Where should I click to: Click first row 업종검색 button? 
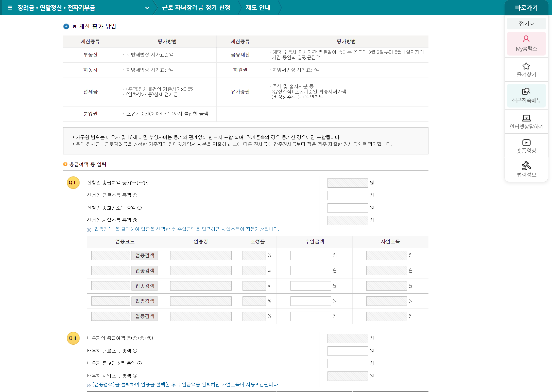point(145,255)
